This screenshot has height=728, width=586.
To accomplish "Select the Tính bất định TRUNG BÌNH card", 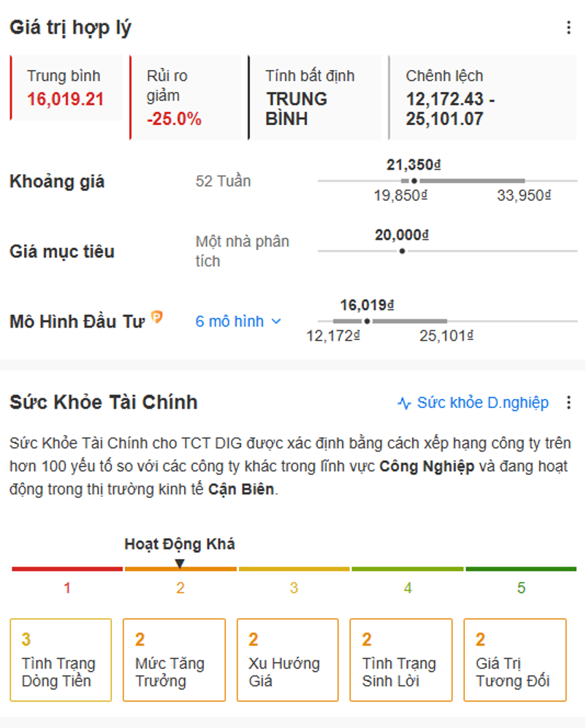I will [315, 97].
